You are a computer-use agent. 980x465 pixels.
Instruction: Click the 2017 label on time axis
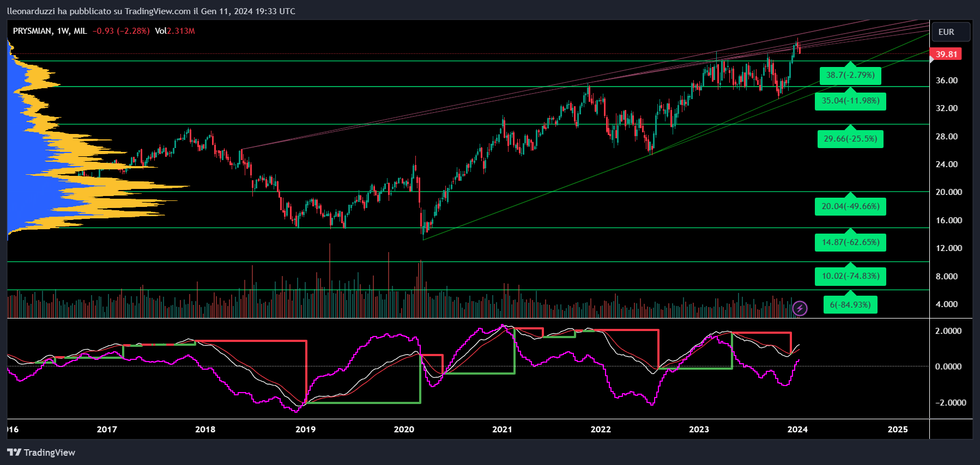pos(107,429)
